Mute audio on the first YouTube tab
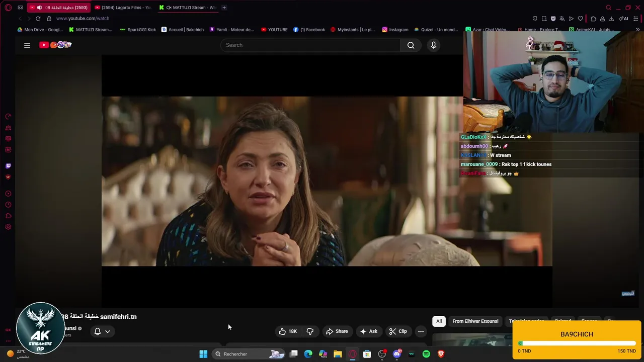644x362 pixels. pos(39,8)
